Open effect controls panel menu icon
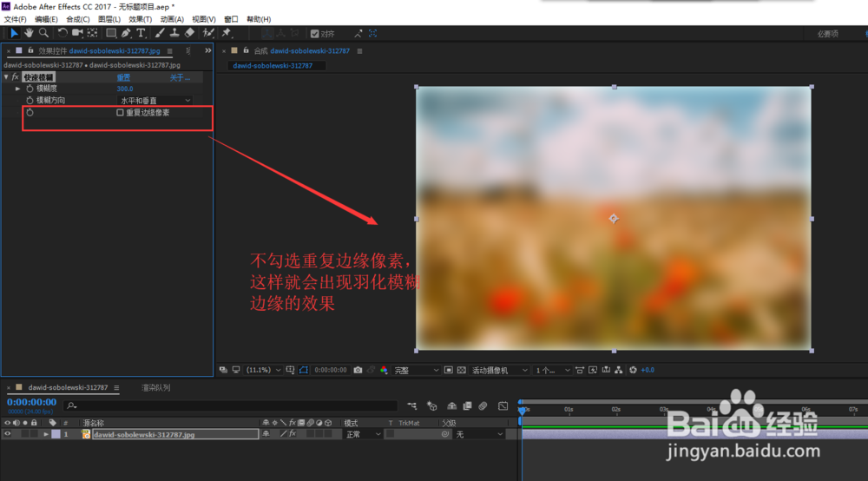 click(x=169, y=51)
